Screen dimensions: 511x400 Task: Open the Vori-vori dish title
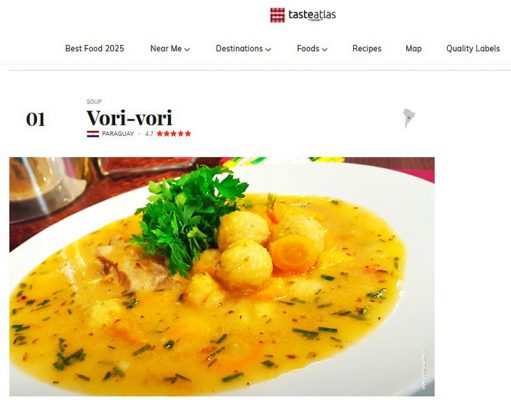pyautogui.click(x=129, y=118)
